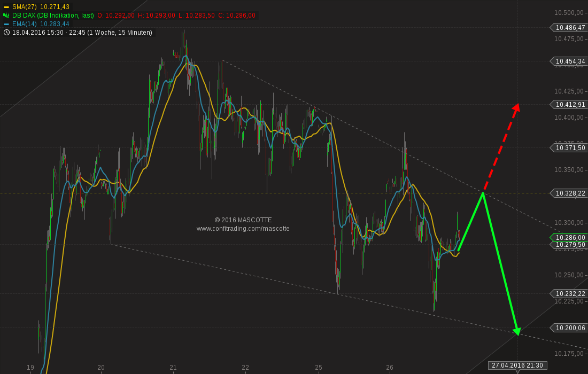Click the 10.250,00 price axis label

point(569,276)
